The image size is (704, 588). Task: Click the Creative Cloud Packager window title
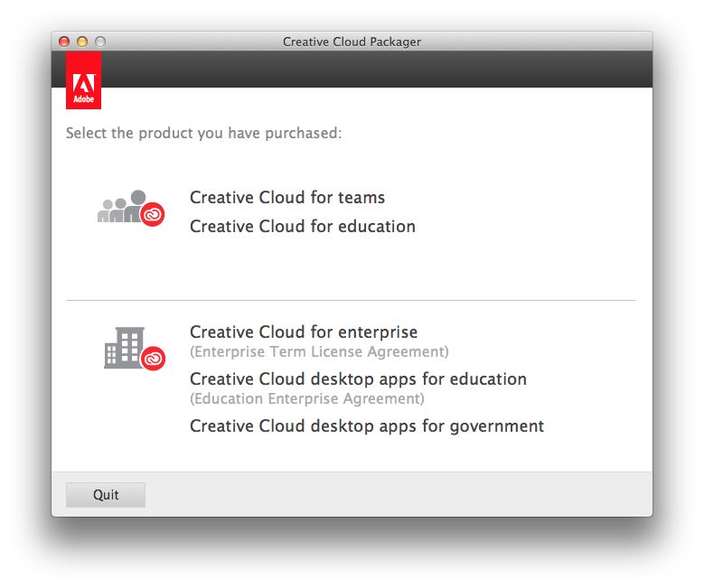click(352, 42)
